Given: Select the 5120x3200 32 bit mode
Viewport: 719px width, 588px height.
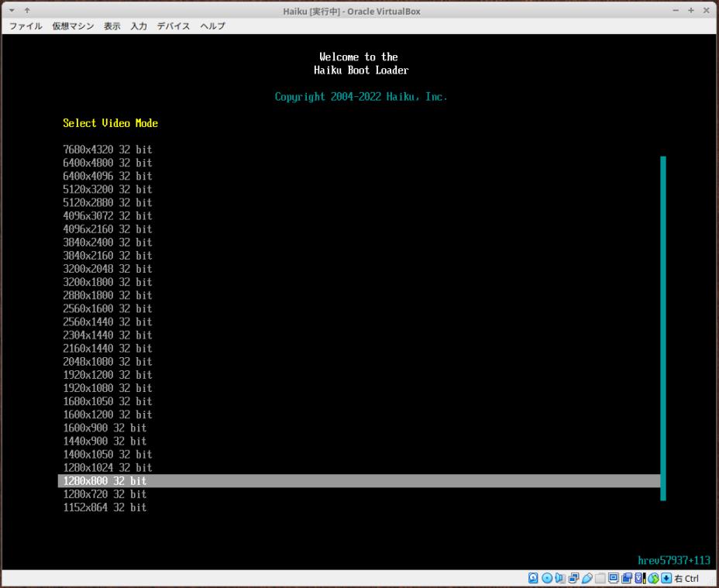Looking at the screenshot, I should pos(107,190).
